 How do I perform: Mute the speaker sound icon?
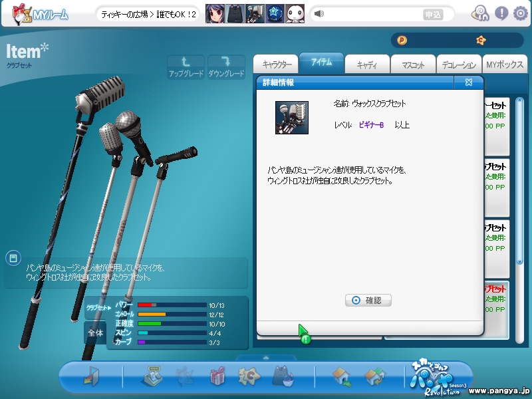(x=319, y=13)
